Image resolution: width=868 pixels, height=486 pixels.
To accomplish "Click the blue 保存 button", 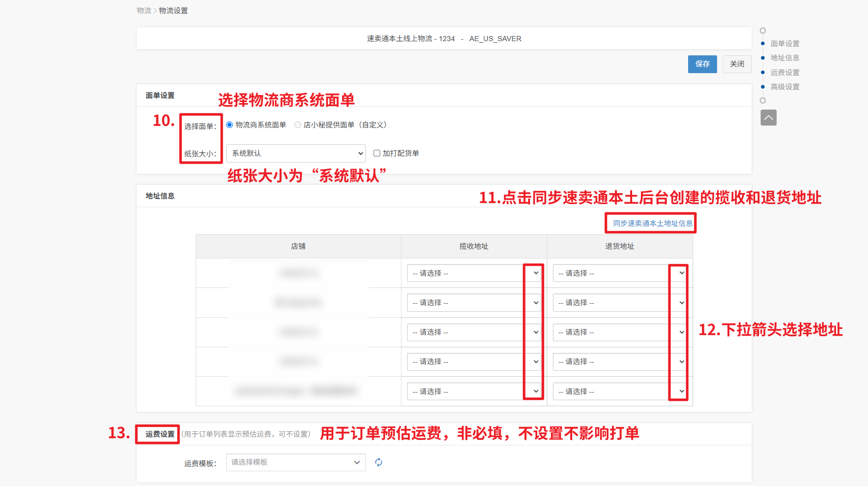I will click(x=702, y=64).
